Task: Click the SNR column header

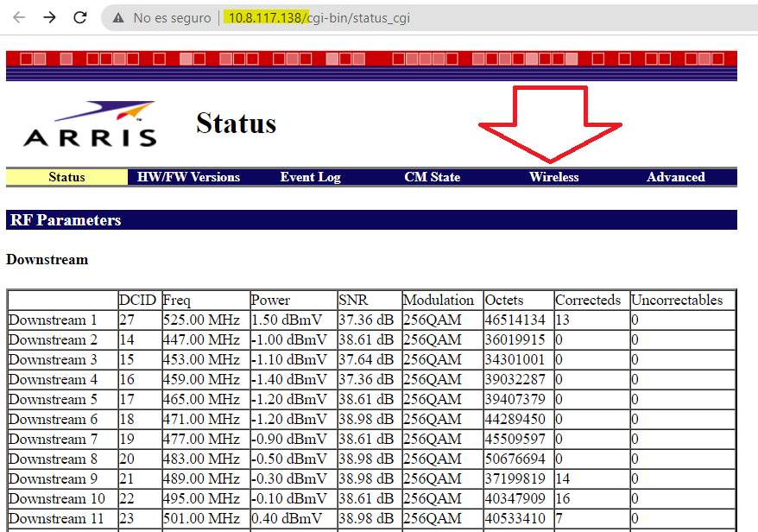Action: tap(350, 300)
